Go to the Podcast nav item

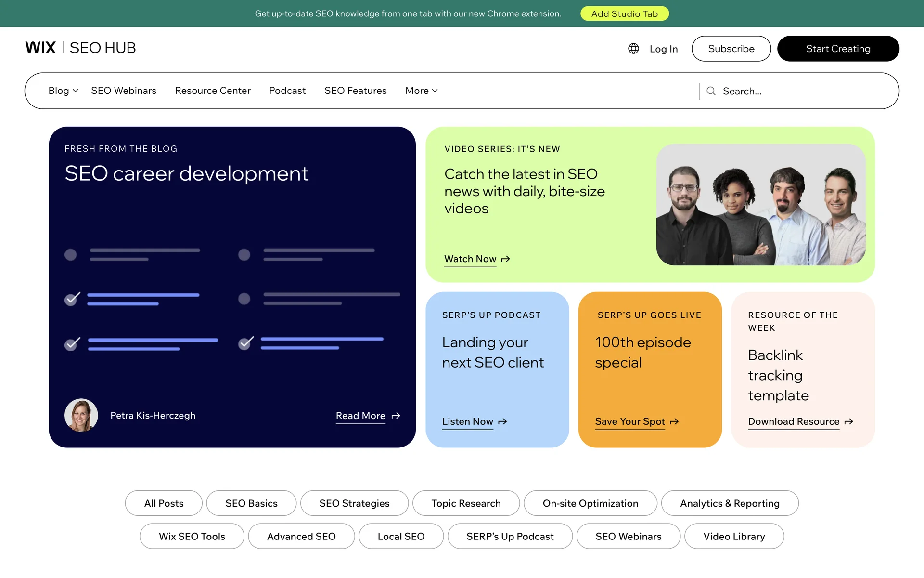[287, 91]
